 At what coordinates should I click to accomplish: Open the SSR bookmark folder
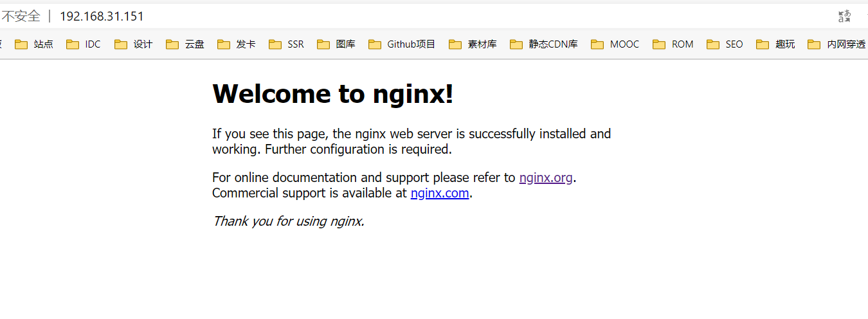pyautogui.click(x=287, y=44)
